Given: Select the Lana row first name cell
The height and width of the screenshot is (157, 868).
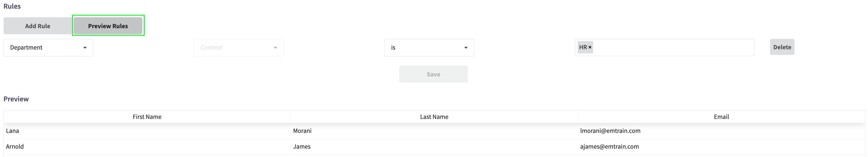Looking at the screenshot, I should 147,131.
